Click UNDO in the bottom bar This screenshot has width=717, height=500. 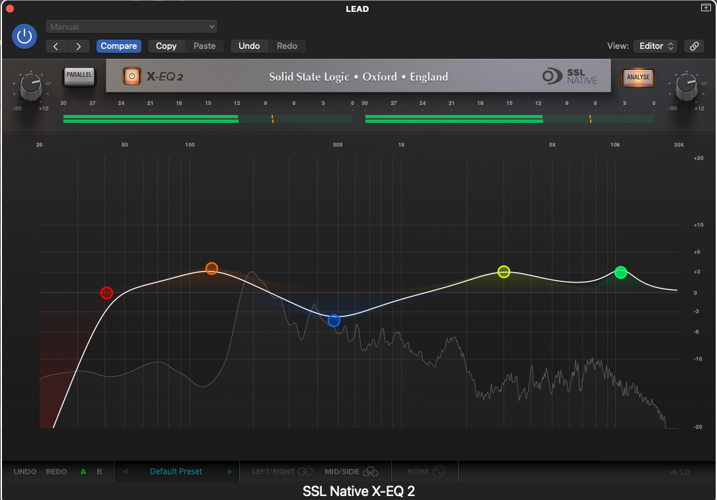25,472
